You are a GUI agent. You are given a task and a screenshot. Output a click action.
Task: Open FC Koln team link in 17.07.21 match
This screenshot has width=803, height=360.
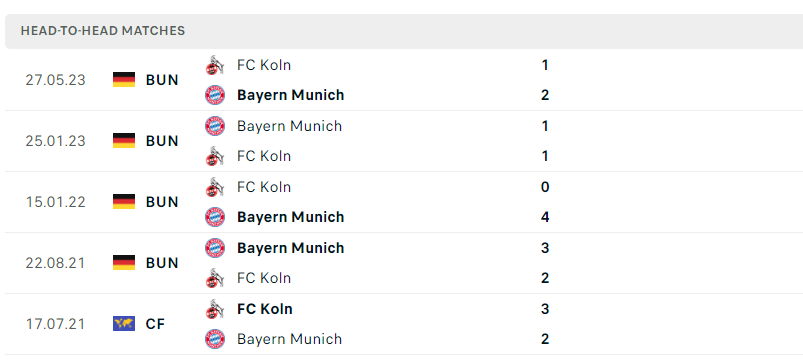click(x=265, y=309)
